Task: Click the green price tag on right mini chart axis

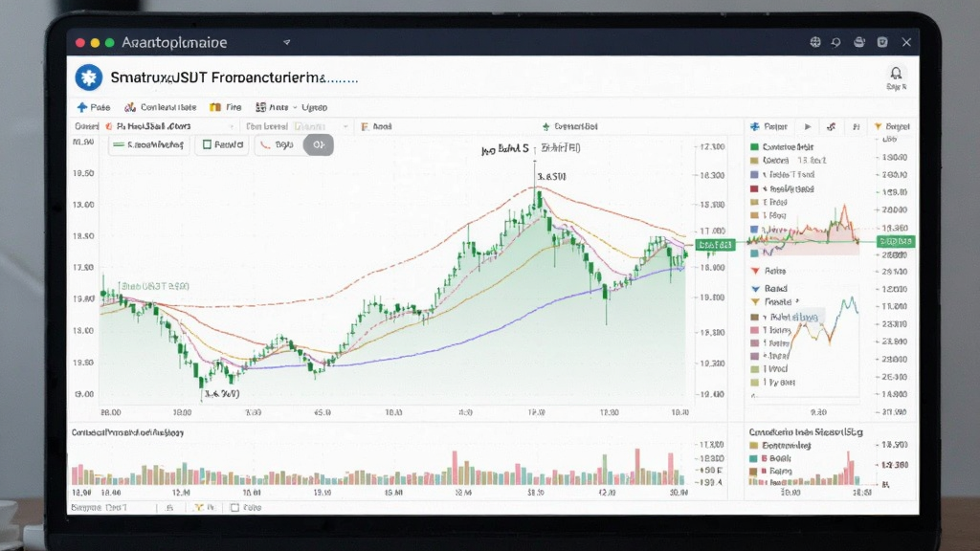Action: pyautogui.click(x=896, y=241)
